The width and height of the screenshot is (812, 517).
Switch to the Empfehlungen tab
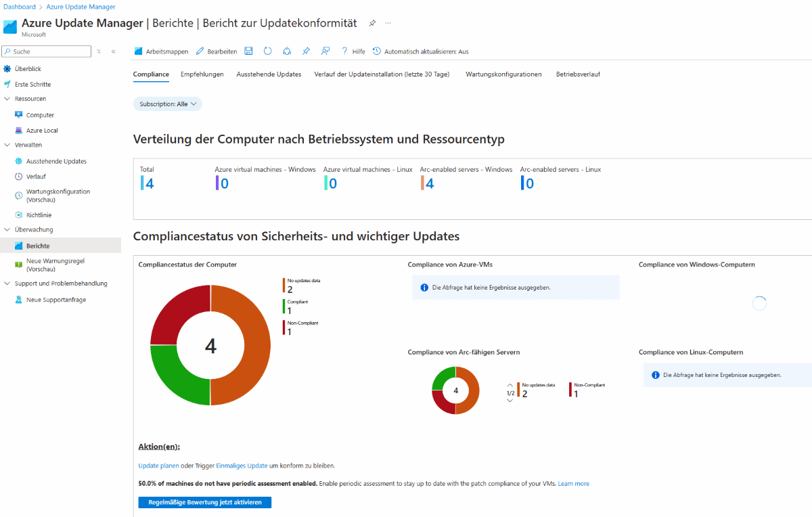point(202,74)
